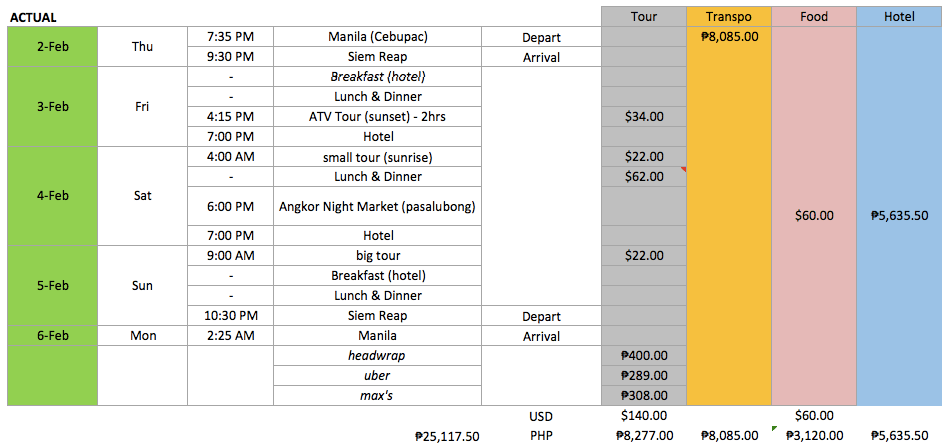Select the green 2-Feb date cell
The height and width of the screenshot is (448, 946).
(52, 46)
